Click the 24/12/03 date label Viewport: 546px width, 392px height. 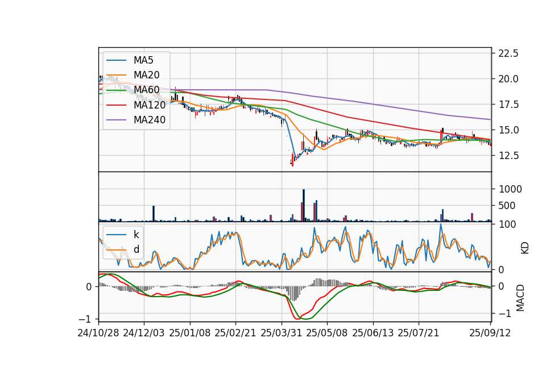(143, 333)
